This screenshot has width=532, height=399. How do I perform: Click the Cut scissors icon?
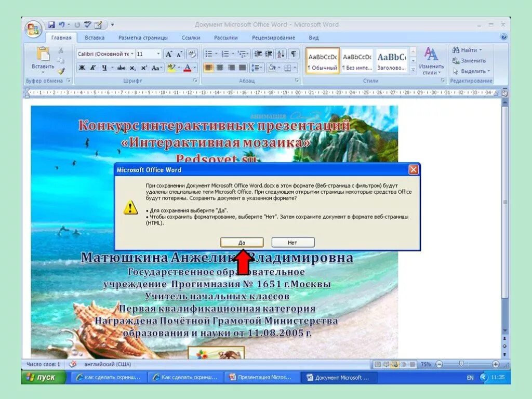[x=61, y=50]
